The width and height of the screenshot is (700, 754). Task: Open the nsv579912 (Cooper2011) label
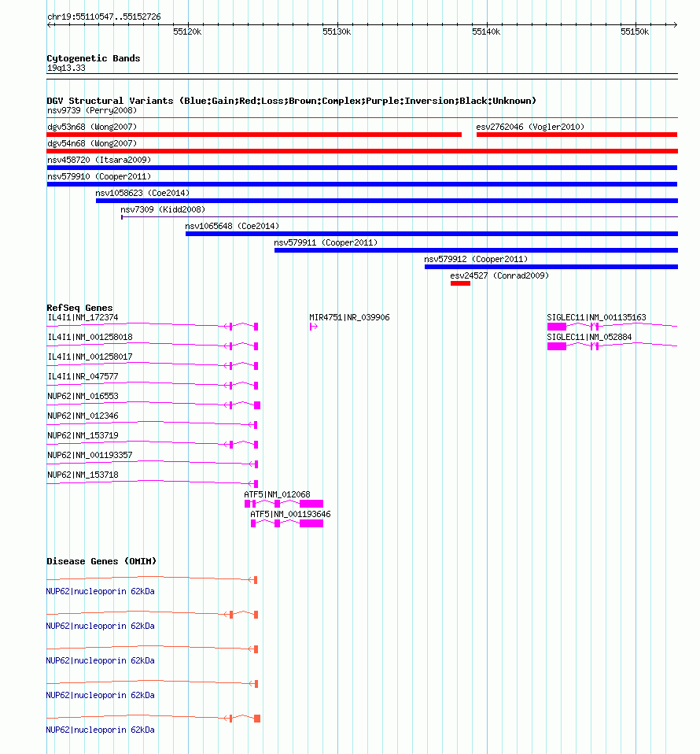pyautogui.click(x=476, y=259)
